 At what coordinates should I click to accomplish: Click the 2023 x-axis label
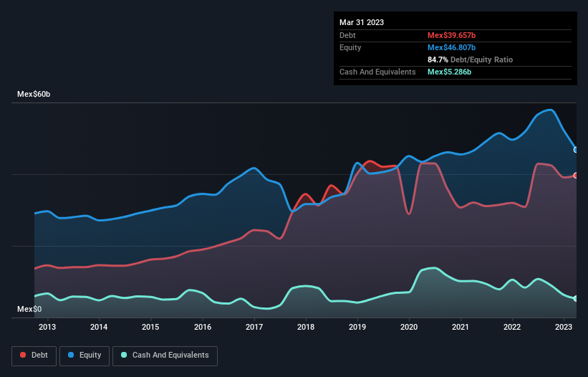point(563,327)
